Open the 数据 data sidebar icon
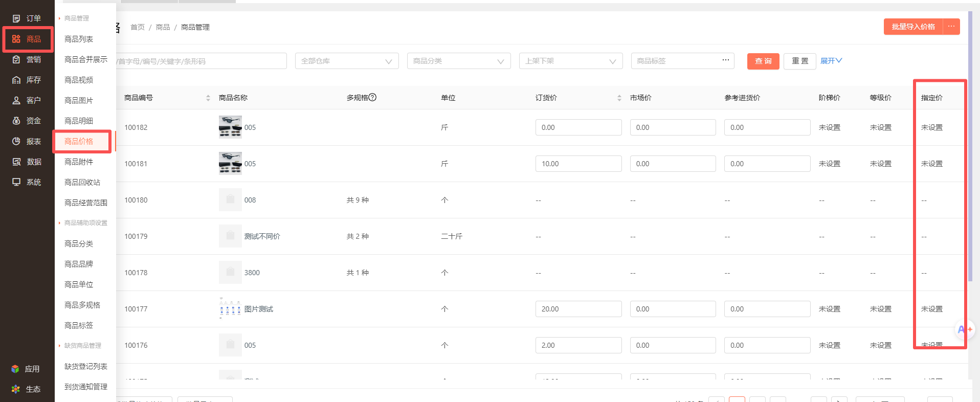This screenshot has height=402, width=980. pyautogui.click(x=16, y=162)
